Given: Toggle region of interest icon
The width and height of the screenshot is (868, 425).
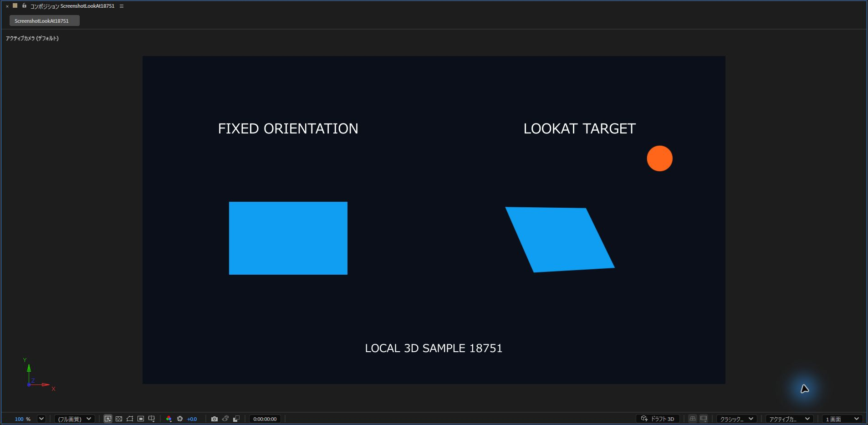Looking at the screenshot, I should coord(141,419).
